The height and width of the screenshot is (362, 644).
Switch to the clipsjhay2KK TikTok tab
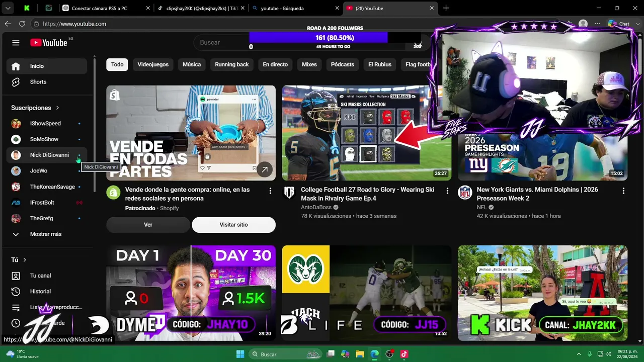[201, 8]
